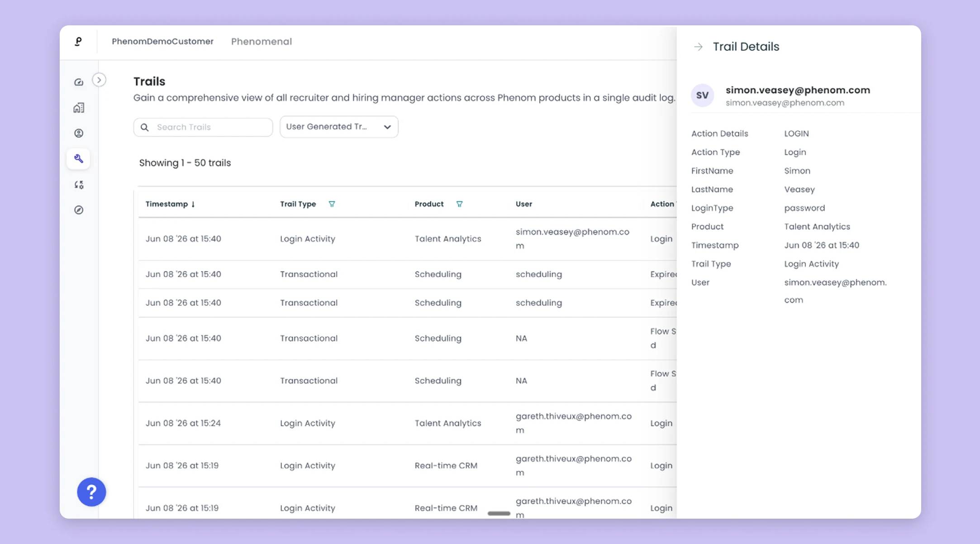Select the PhenomDemoCustomer header item

pyautogui.click(x=162, y=42)
